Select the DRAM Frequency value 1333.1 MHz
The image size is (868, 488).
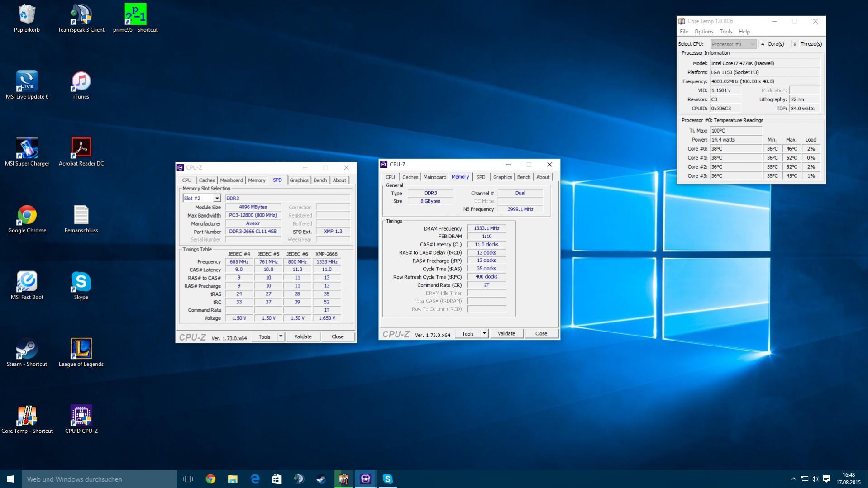(x=486, y=228)
